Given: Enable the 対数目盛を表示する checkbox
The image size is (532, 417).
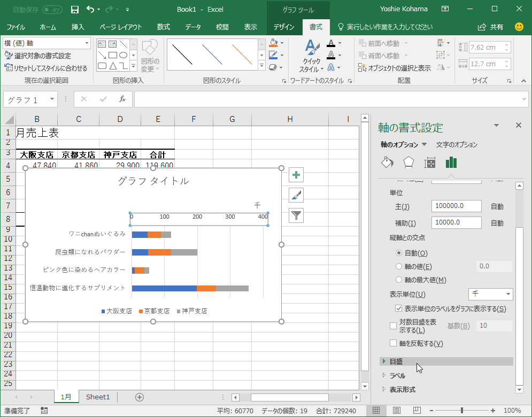Looking at the screenshot, I should click(393, 326).
